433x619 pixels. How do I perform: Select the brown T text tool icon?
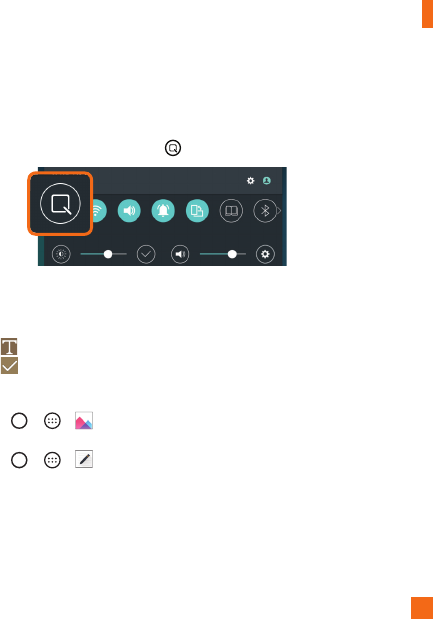9,347
